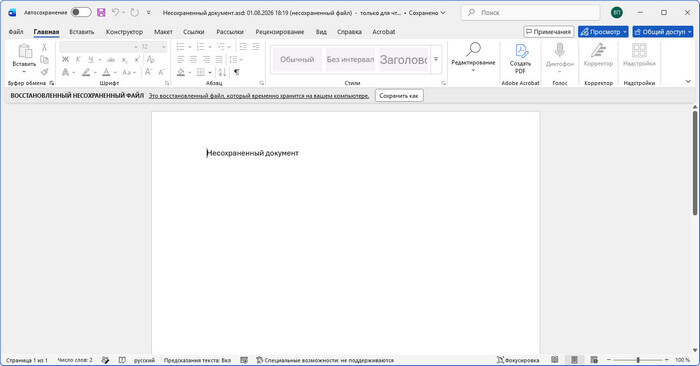Screen dimensions: 700x366
Task: Open the Файл menu
Action: coord(16,32)
